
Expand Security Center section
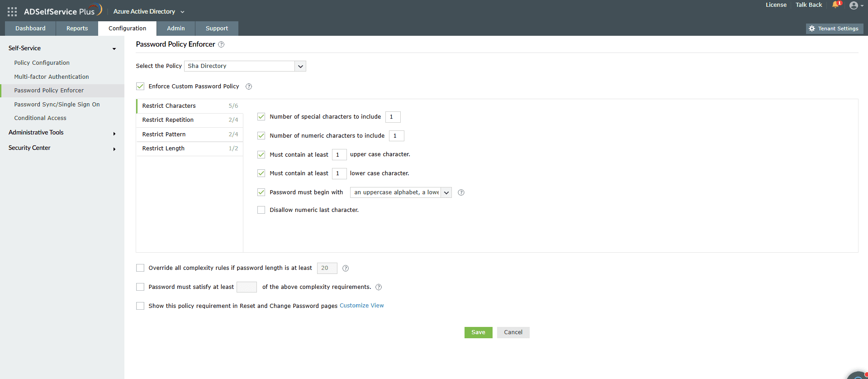point(62,148)
